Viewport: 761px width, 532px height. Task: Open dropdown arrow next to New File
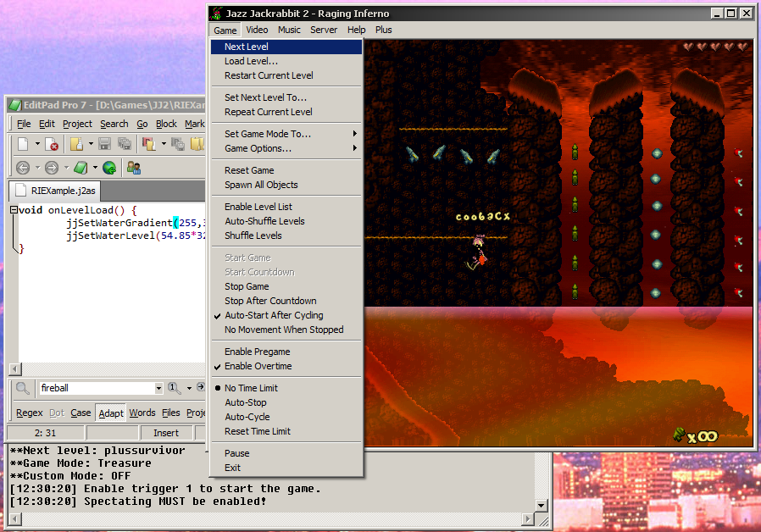37,143
